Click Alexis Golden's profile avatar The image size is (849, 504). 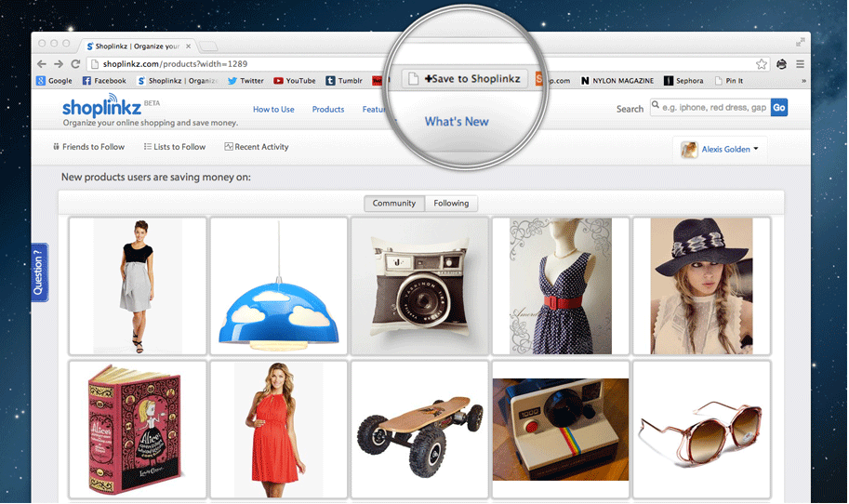[x=689, y=150]
